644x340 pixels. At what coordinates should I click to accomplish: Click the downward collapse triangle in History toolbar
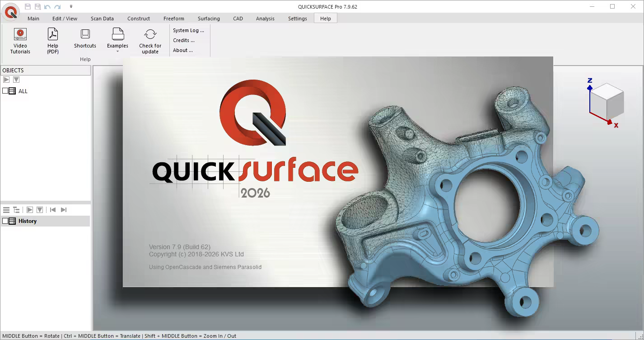click(x=39, y=209)
